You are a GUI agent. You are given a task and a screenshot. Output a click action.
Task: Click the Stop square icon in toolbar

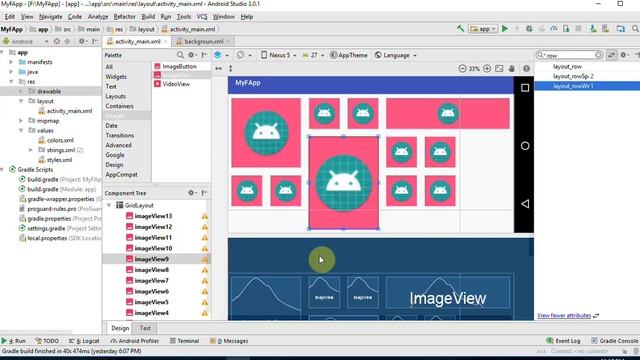point(578,29)
